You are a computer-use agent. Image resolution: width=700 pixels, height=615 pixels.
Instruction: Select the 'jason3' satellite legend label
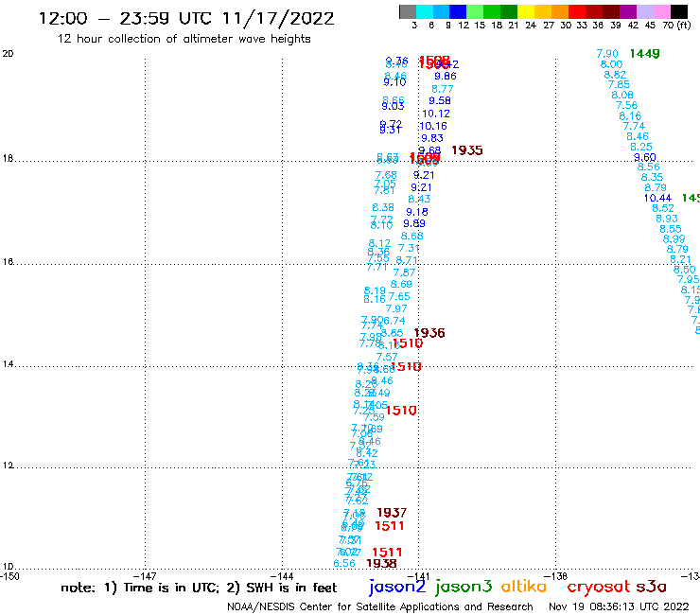point(464,587)
